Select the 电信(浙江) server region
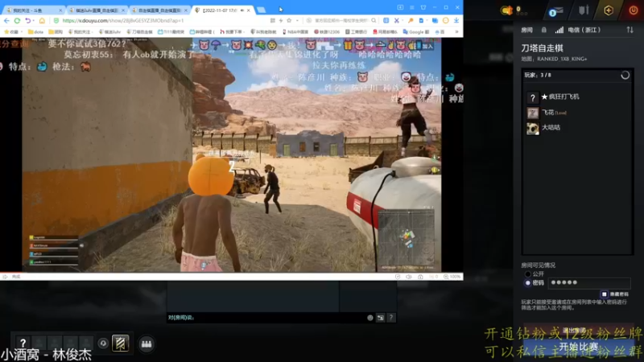 click(x=584, y=30)
